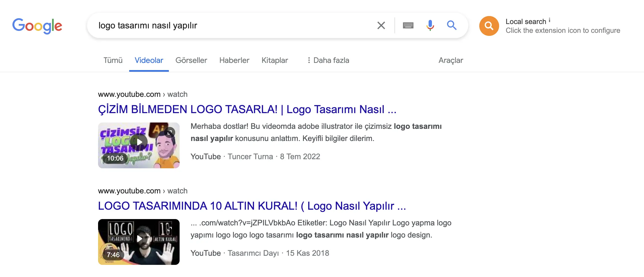Open the Araçlar tools option
The width and height of the screenshot is (644, 277).
click(451, 60)
